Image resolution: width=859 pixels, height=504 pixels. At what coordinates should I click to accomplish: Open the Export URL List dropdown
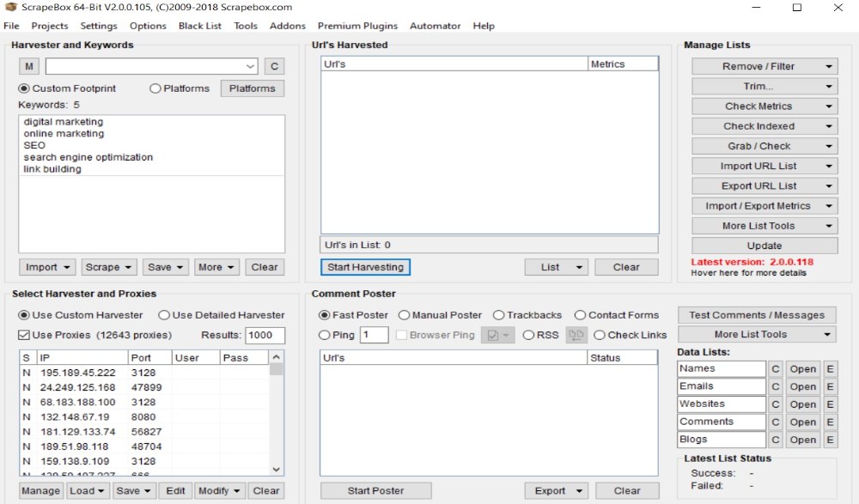point(765,185)
